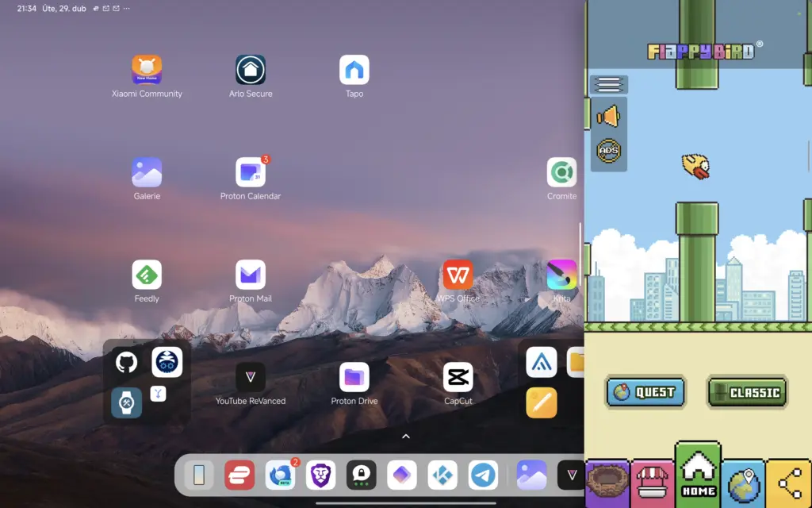Toggle the ADS removal option
Viewport: 812px width, 508px height.
click(608, 150)
